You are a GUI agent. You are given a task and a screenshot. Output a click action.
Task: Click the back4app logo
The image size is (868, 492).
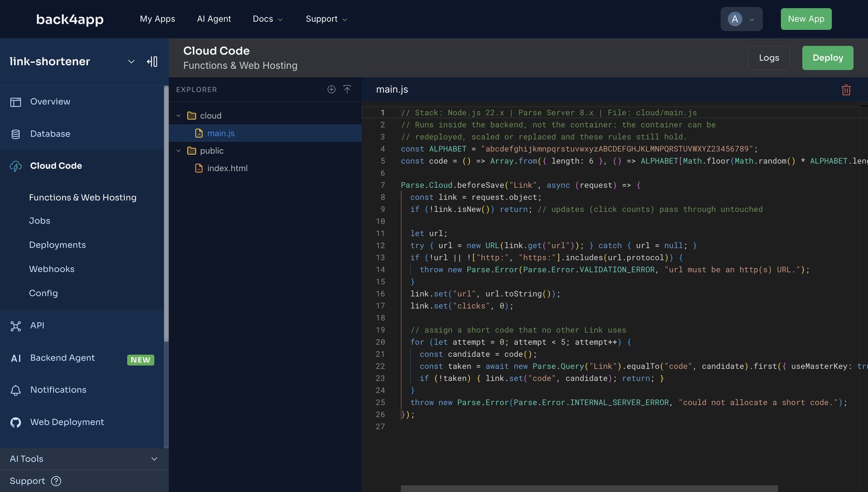pos(69,20)
